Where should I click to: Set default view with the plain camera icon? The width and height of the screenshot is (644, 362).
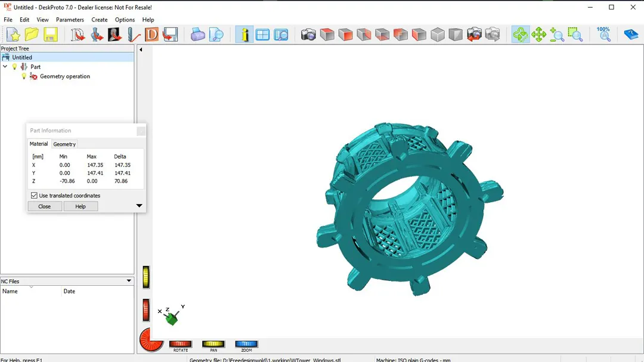[308, 35]
